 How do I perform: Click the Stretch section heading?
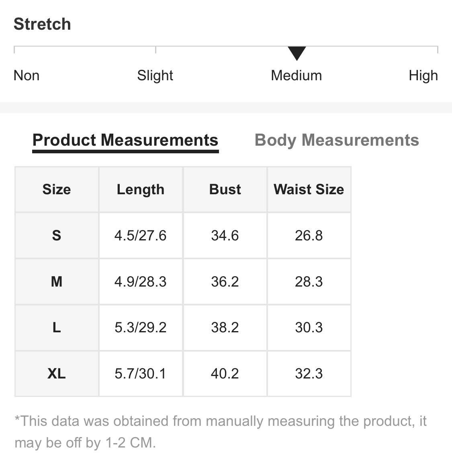click(x=42, y=24)
